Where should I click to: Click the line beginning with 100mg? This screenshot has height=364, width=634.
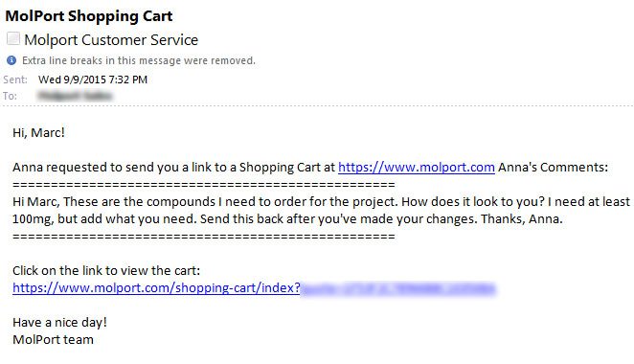coord(287,218)
